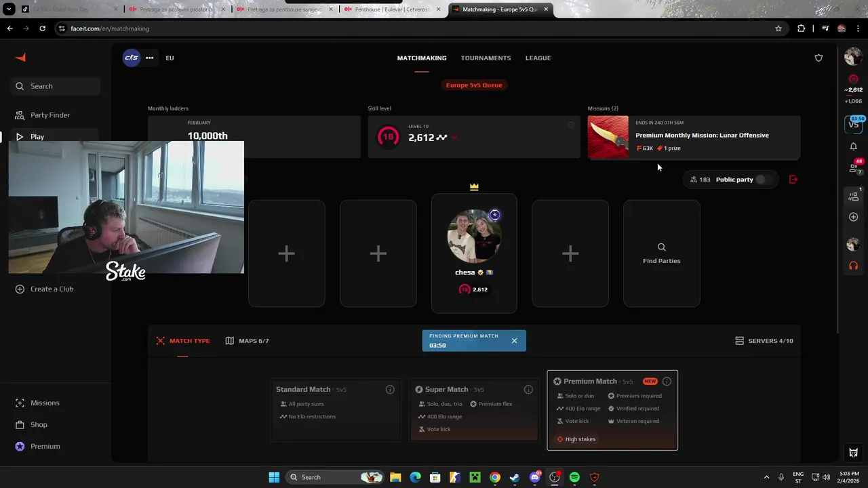Expand the skill level Elo trend arrow
Image resolution: width=868 pixels, height=488 pixels.
pos(454,138)
